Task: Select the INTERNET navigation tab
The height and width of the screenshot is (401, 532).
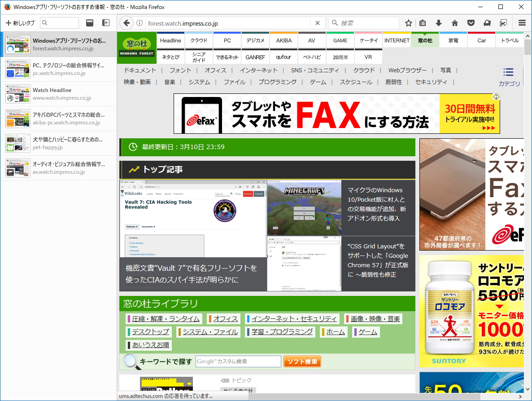Action: 397,40
